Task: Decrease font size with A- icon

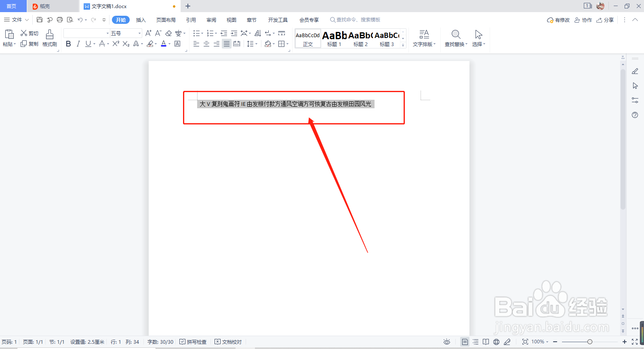Action: (158, 33)
